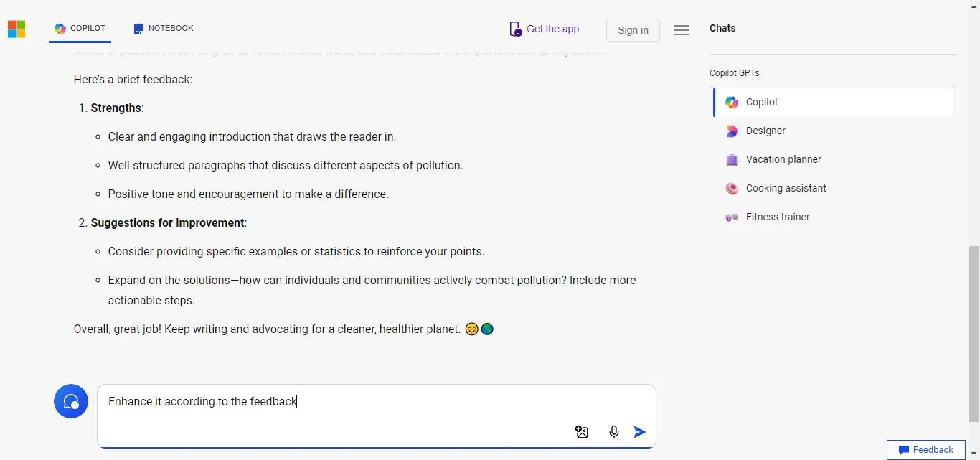This screenshot has height=460, width=980.
Task: Click the Chats heading in sidebar
Action: tap(722, 28)
